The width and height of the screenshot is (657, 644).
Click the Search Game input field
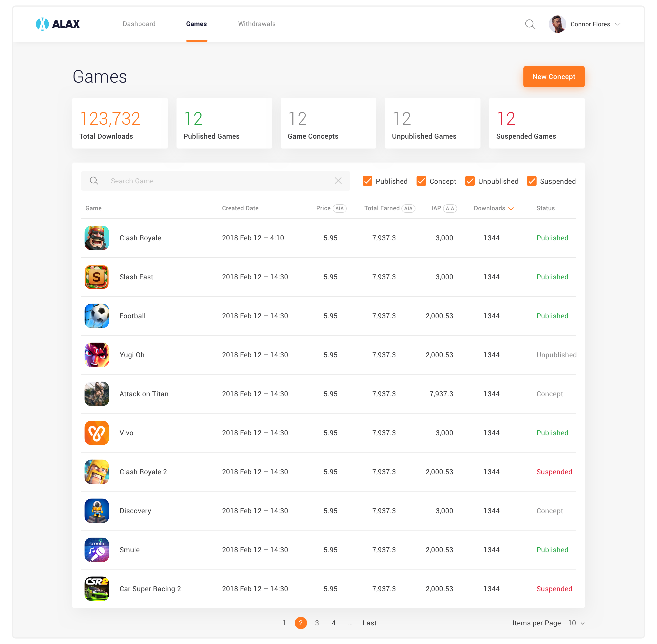(216, 181)
